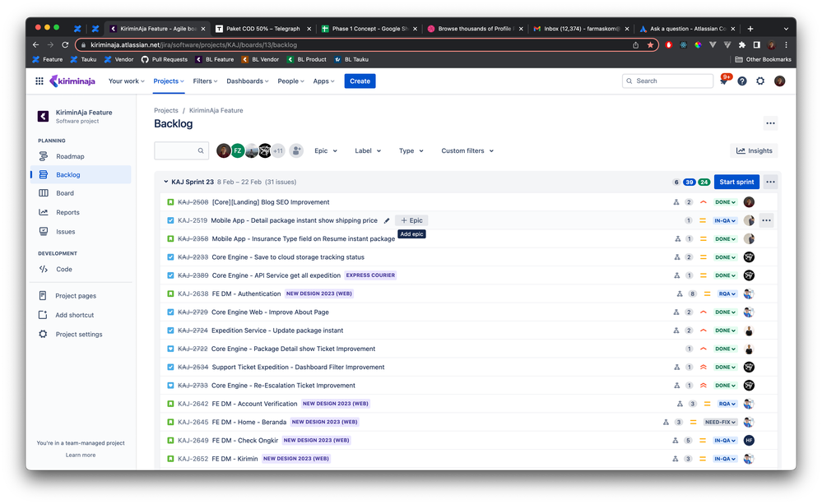Click the task checkbox icon of KAJ-2519

pyautogui.click(x=170, y=220)
